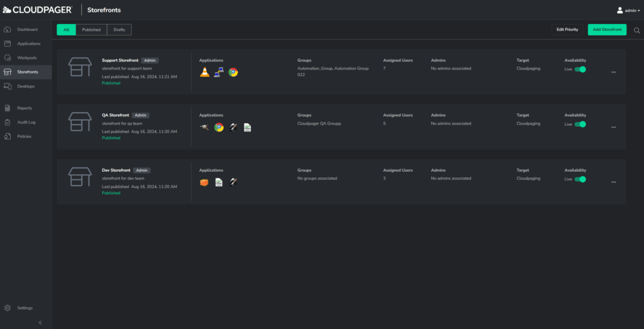
Task: Click 'storefront for dev team' description
Action: pyautogui.click(x=123, y=179)
